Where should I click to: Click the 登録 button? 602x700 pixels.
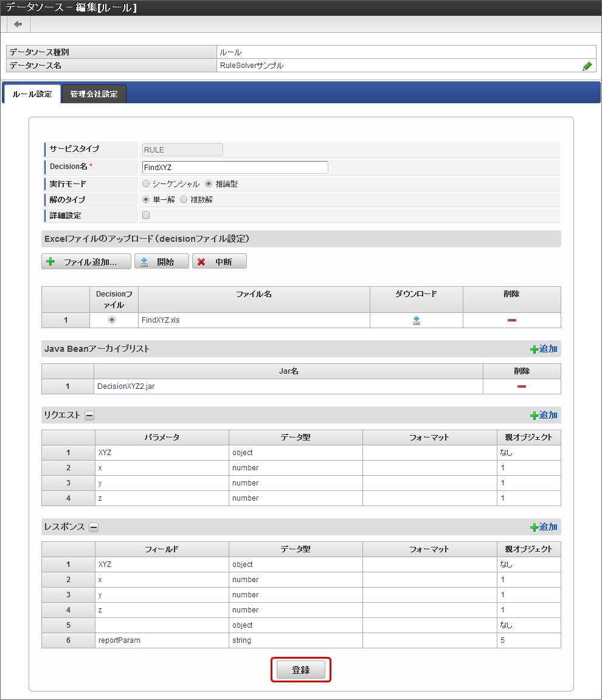(x=301, y=670)
